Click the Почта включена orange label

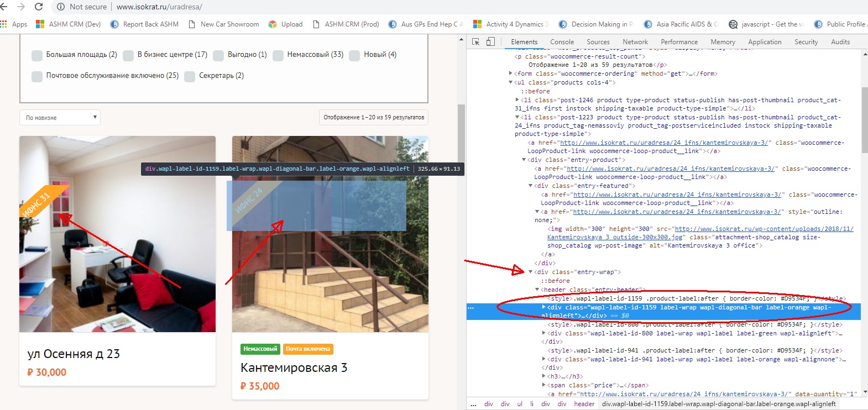[x=308, y=349]
